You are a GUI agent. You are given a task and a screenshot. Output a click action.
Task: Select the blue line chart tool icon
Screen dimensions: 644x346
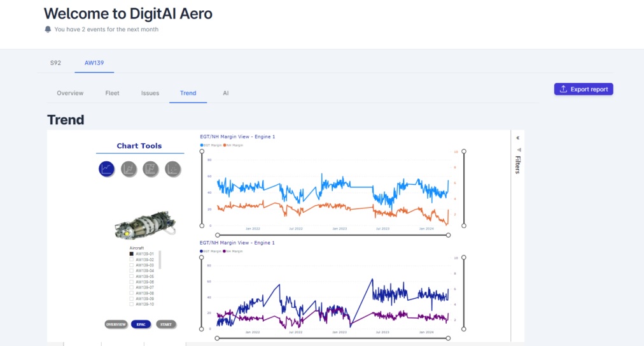coord(106,169)
